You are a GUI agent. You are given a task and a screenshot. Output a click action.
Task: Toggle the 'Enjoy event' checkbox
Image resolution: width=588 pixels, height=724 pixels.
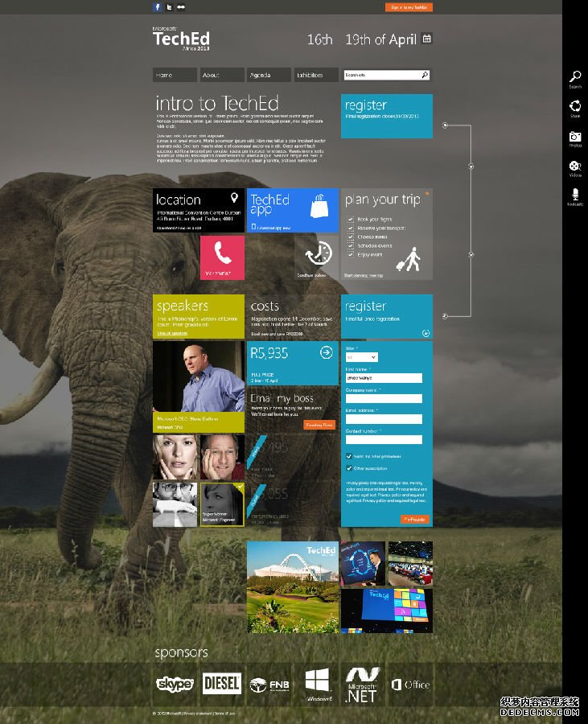(x=351, y=254)
